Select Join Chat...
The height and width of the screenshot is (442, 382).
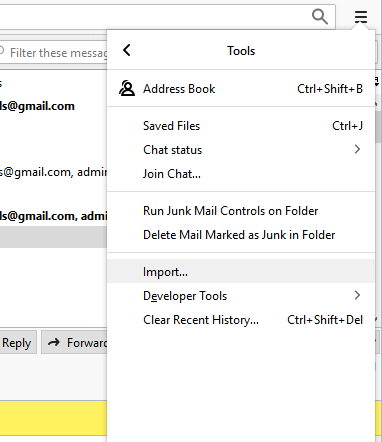pyautogui.click(x=241, y=174)
